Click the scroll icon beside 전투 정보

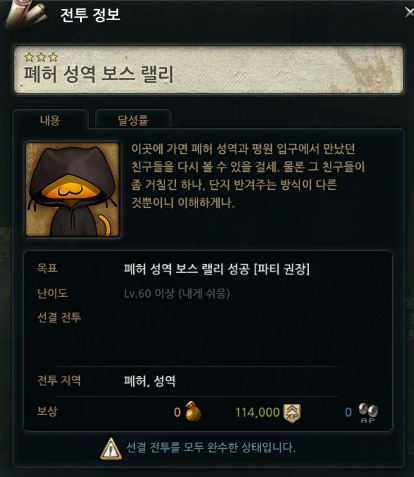[x=27, y=12]
